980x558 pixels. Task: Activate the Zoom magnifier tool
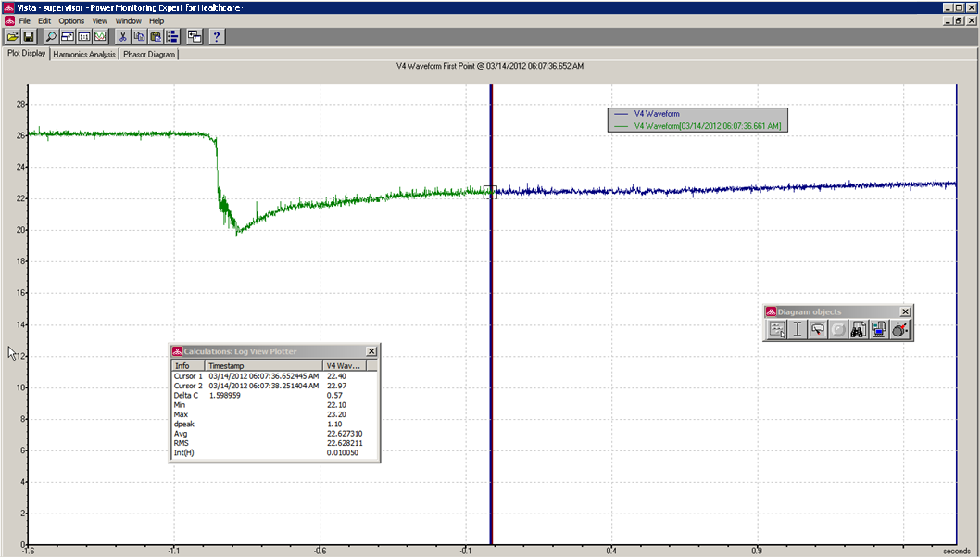click(51, 37)
